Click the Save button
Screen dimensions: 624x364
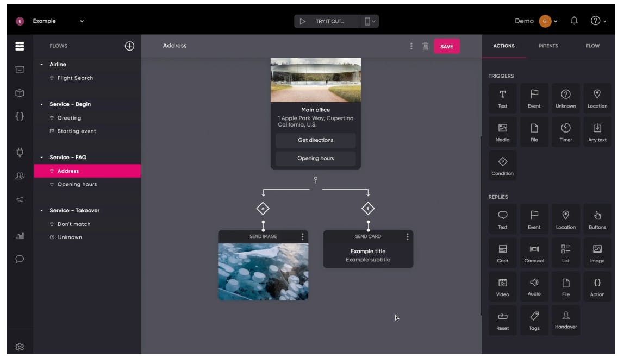click(x=446, y=46)
